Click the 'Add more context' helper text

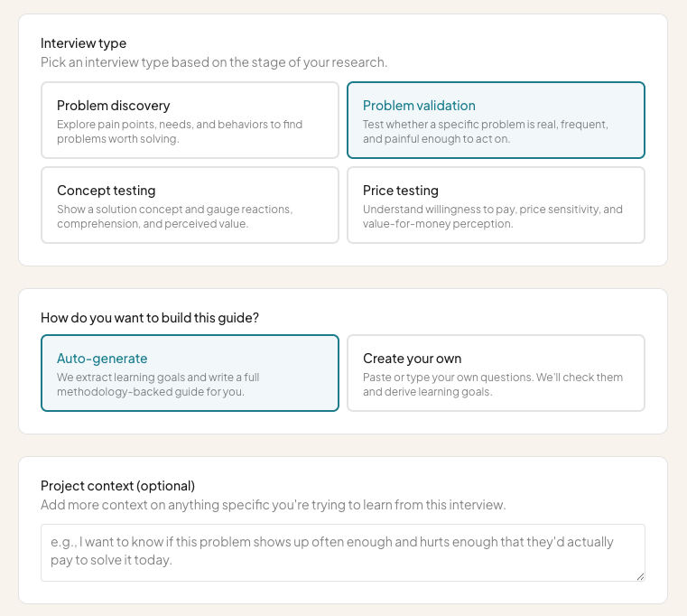tap(273, 505)
